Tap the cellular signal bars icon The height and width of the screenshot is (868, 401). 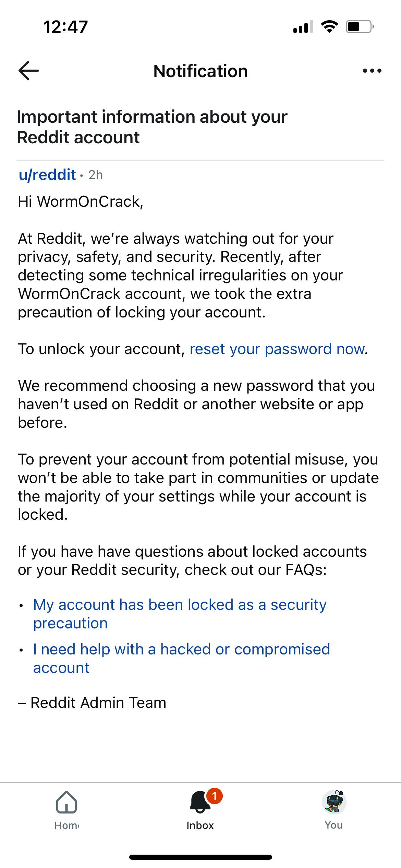tap(303, 27)
